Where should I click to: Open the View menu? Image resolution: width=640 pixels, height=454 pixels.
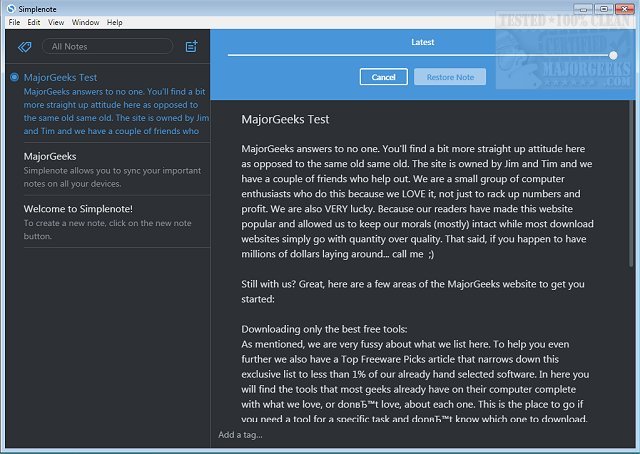pos(56,22)
